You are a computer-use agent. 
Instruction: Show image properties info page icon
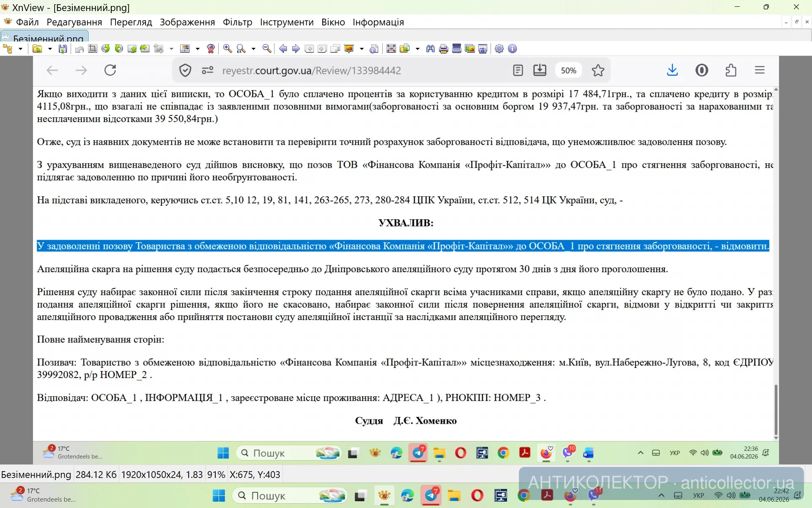374,49
